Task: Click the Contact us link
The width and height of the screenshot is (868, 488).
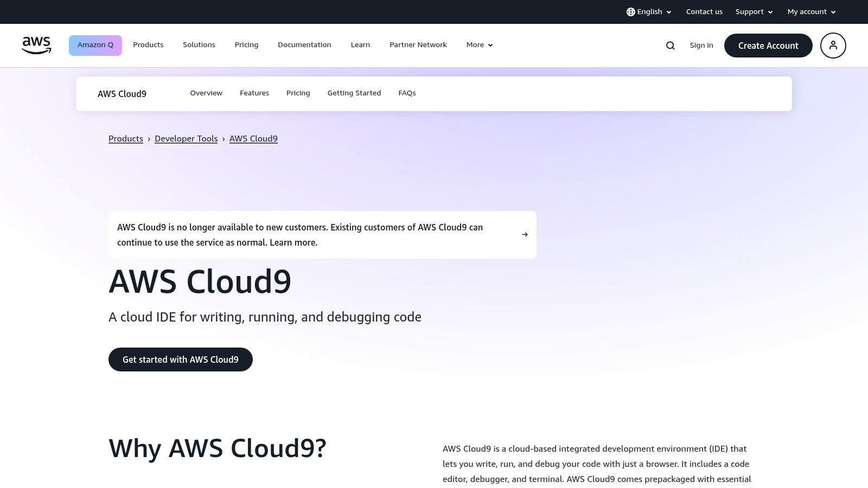Action: click(704, 12)
